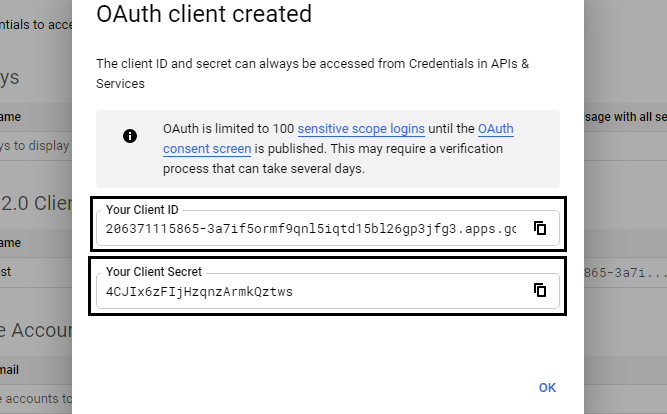This screenshot has width=667, height=414.
Task: Open the sensitive scope logins link
Action: 361,128
